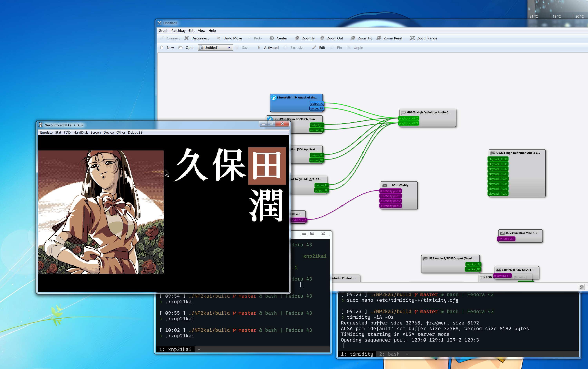Open the Device menu in Neko Project
The image size is (588, 369).
click(108, 132)
